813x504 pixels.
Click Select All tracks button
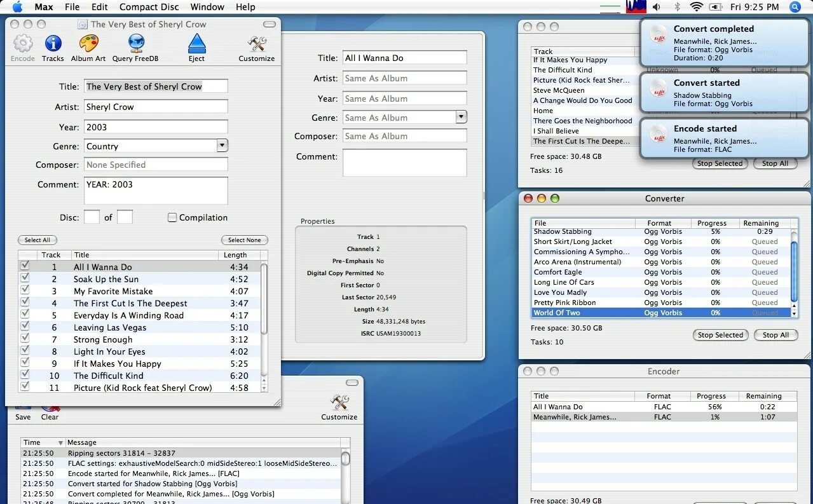click(x=38, y=240)
